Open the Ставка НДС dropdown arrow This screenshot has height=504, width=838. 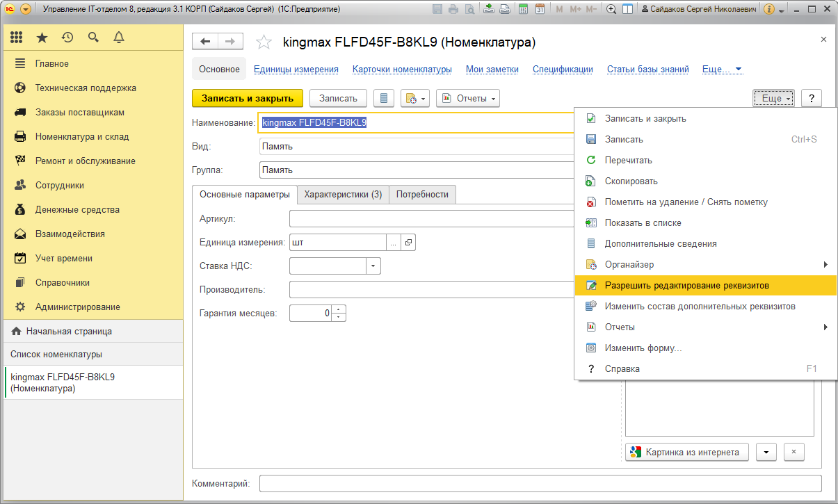[x=373, y=266]
